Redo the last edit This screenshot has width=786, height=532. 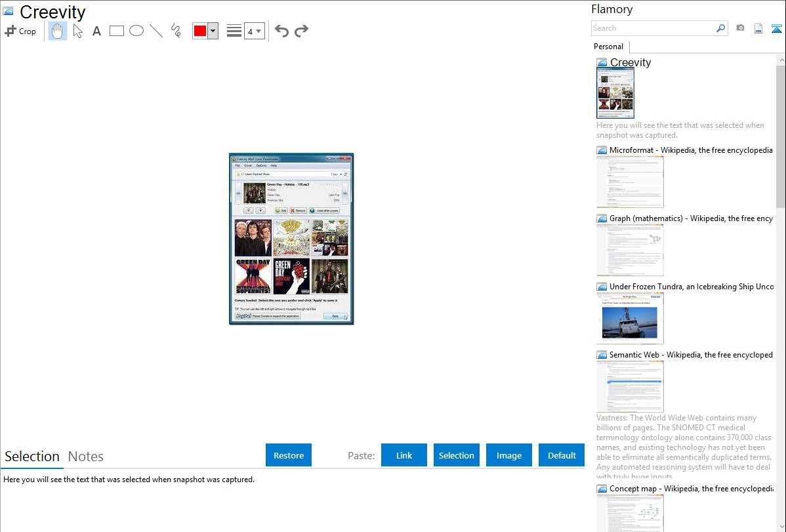point(301,31)
